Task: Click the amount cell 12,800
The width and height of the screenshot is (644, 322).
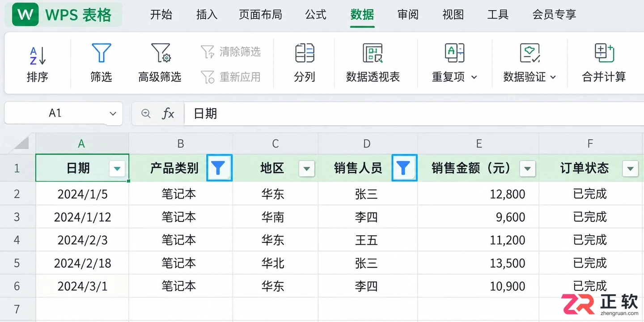Action: 479,194
